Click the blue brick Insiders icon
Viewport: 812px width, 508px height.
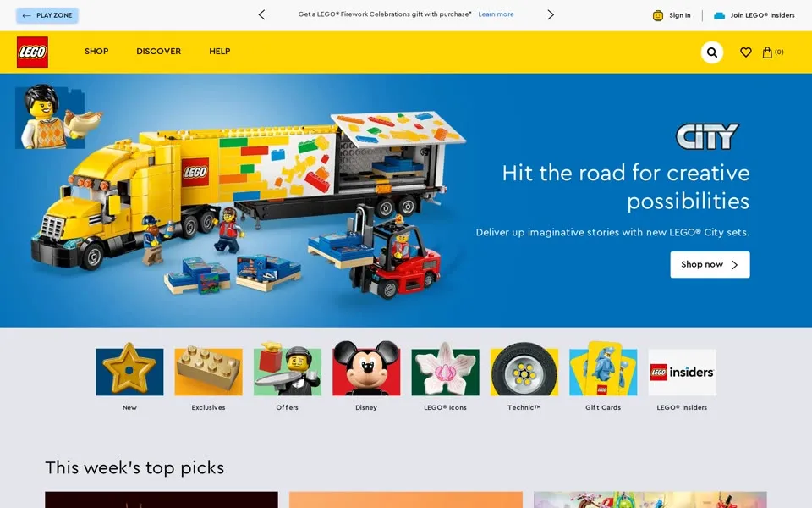[719, 15]
